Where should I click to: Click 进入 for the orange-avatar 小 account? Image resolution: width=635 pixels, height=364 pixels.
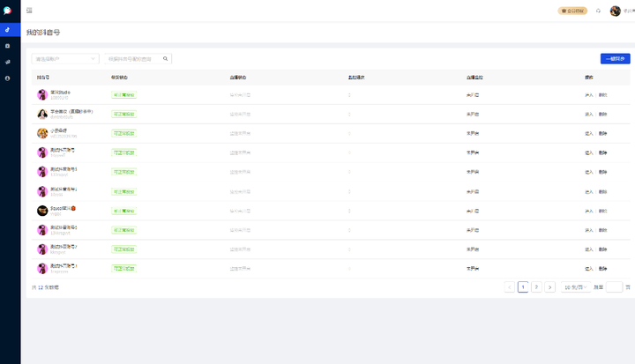coord(589,133)
